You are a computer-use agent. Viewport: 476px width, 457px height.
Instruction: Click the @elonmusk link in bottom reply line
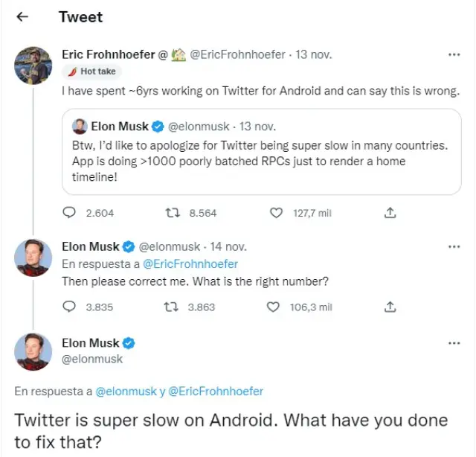coord(125,391)
